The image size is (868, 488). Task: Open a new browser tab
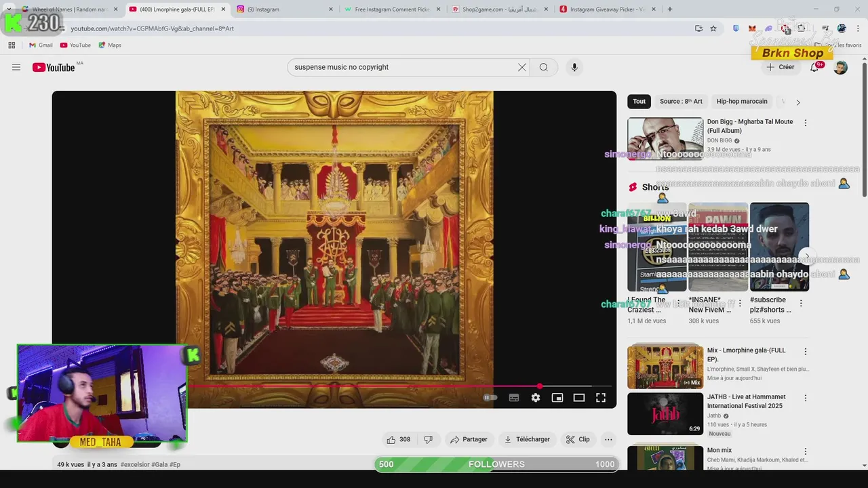[x=670, y=9]
